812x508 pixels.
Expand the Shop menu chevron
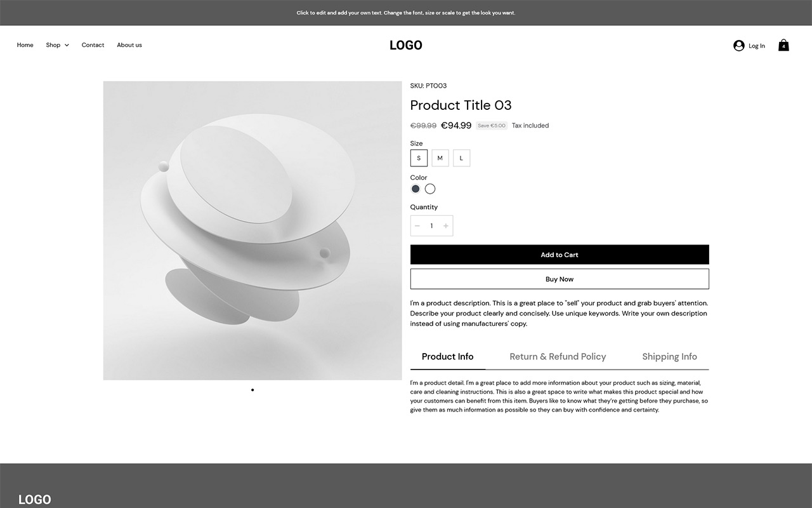click(x=67, y=45)
